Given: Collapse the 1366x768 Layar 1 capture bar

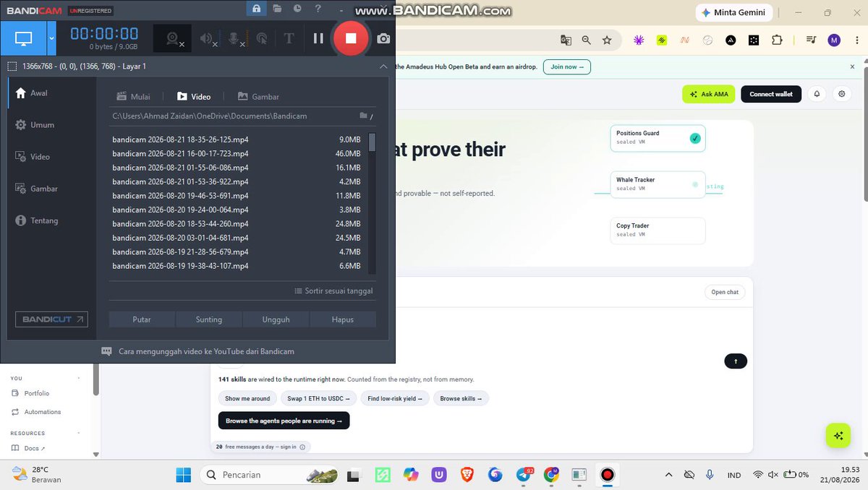Looking at the screenshot, I should pyautogui.click(x=383, y=66).
